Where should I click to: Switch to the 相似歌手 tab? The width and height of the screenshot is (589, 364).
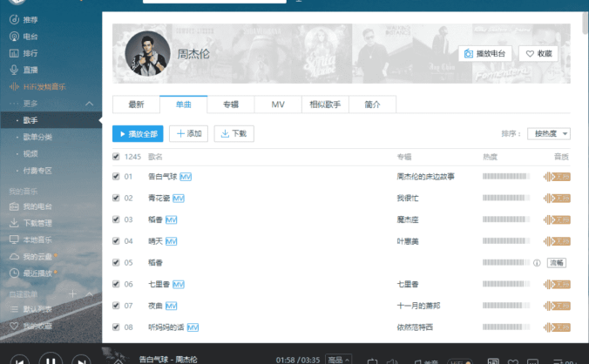[325, 104]
